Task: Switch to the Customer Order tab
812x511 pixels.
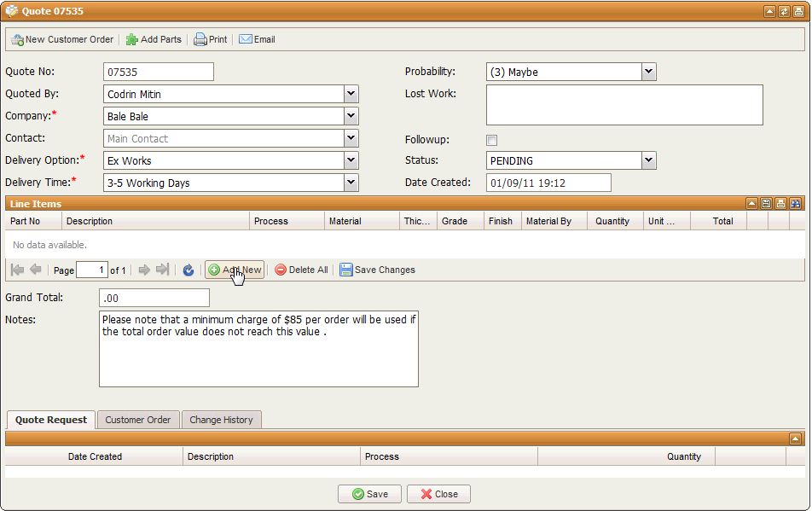Action: [x=137, y=420]
